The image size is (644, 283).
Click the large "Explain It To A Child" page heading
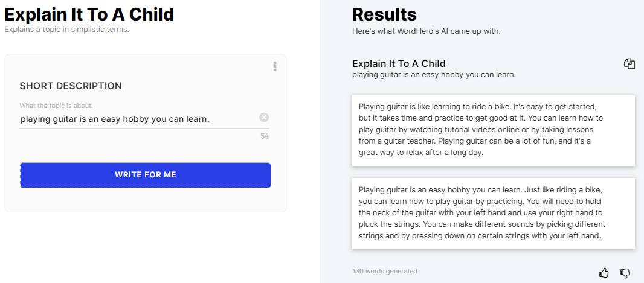click(x=89, y=14)
